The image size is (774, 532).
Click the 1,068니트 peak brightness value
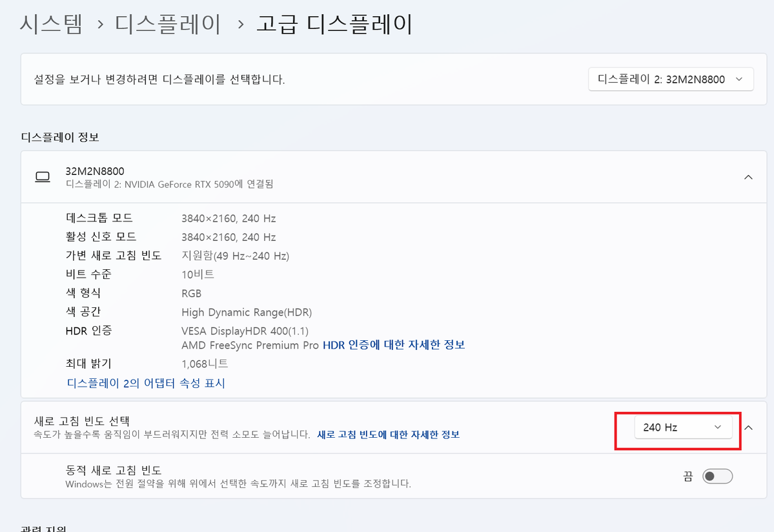tap(205, 364)
